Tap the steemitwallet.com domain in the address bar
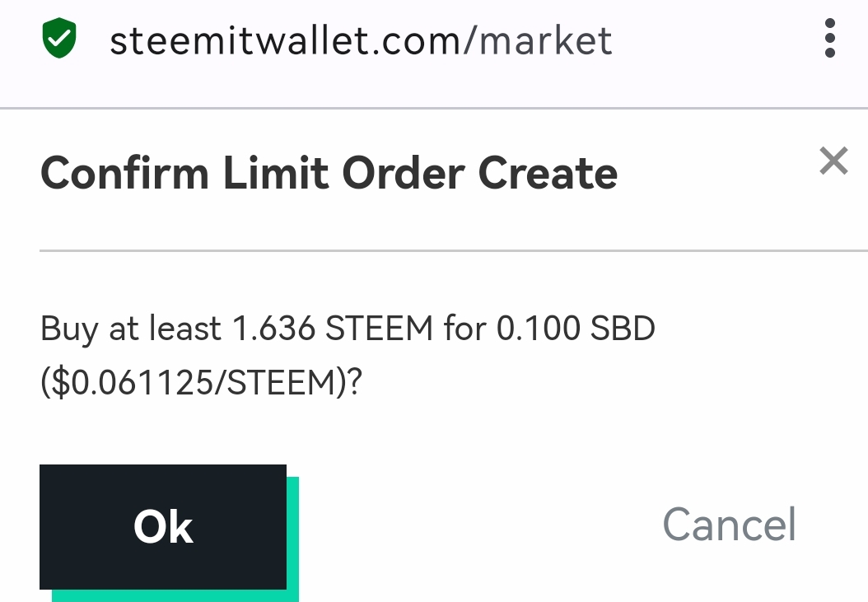 [x=286, y=40]
